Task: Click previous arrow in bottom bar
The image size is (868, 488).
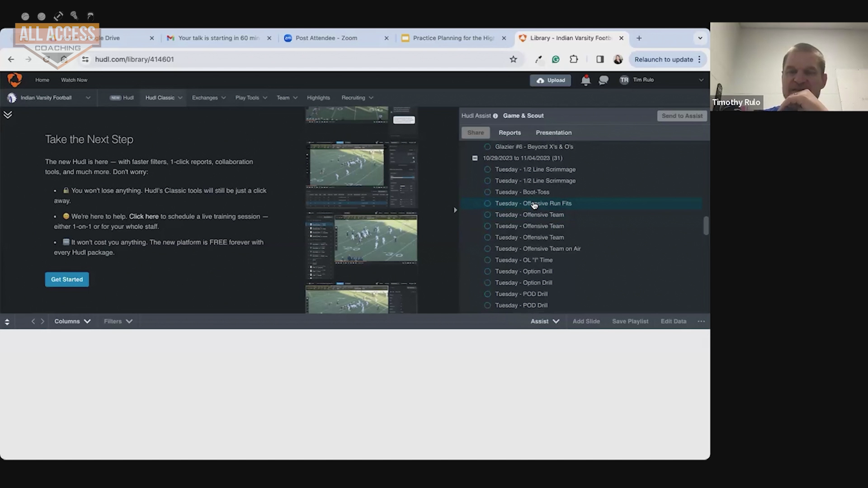Action: [x=33, y=321]
